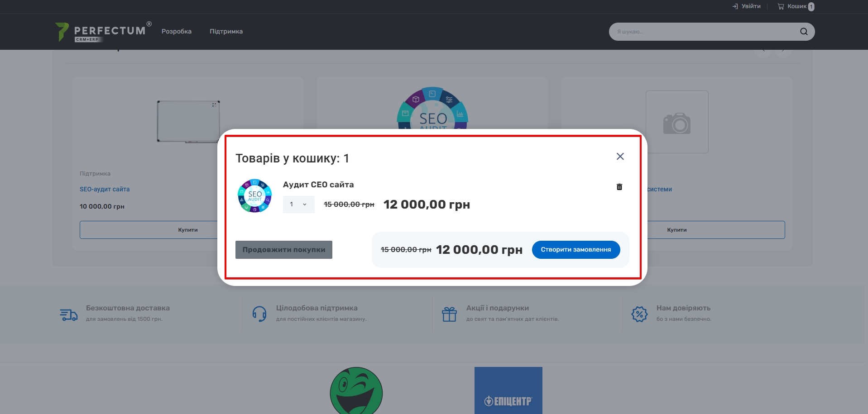
Task: Click the free delivery truck icon
Action: pos(69,314)
